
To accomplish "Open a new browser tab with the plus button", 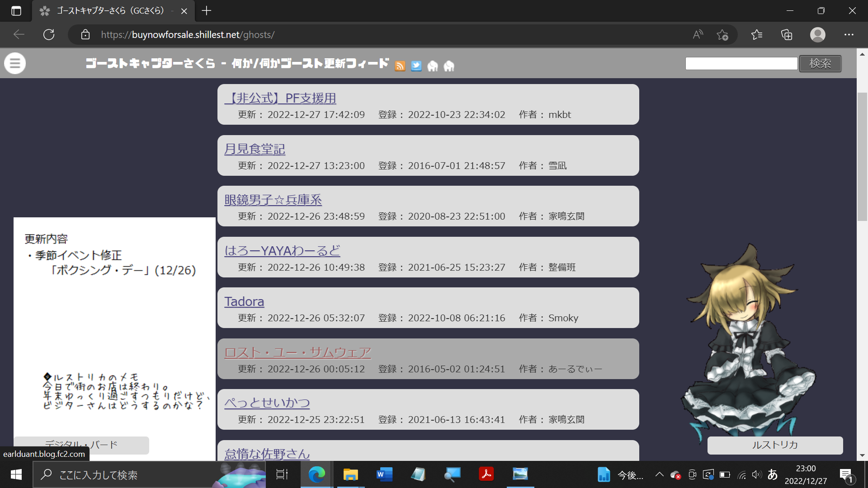I will pyautogui.click(x=207, y=11).
